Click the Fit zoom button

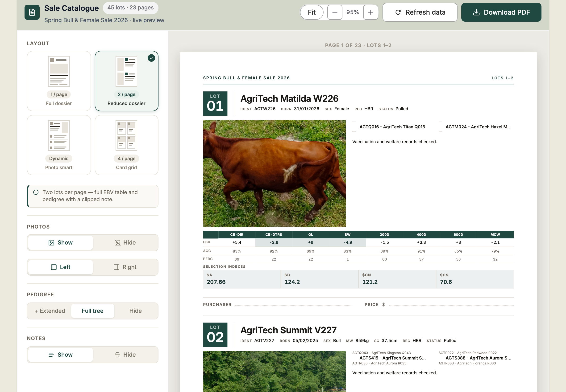click(312, 12)
